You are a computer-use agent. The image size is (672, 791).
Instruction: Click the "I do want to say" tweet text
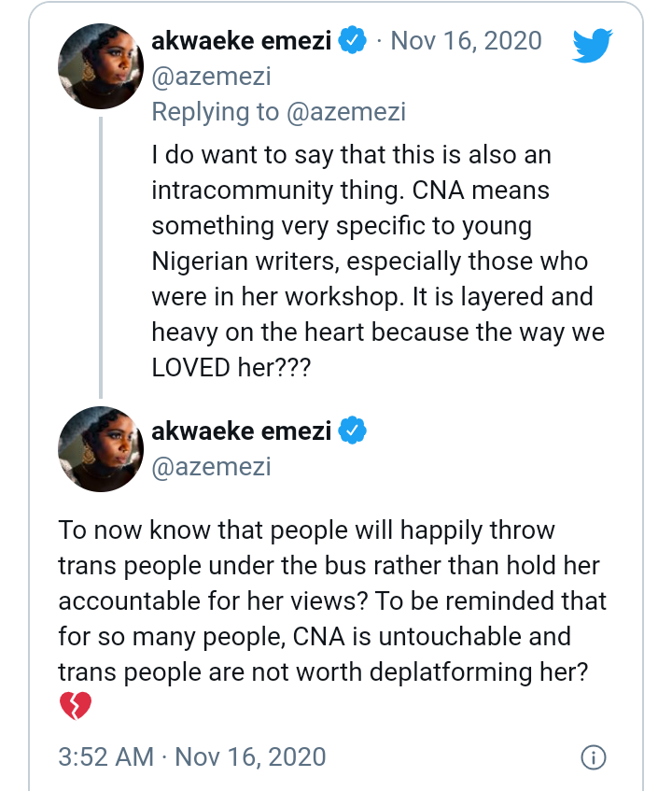pos(378,261)
